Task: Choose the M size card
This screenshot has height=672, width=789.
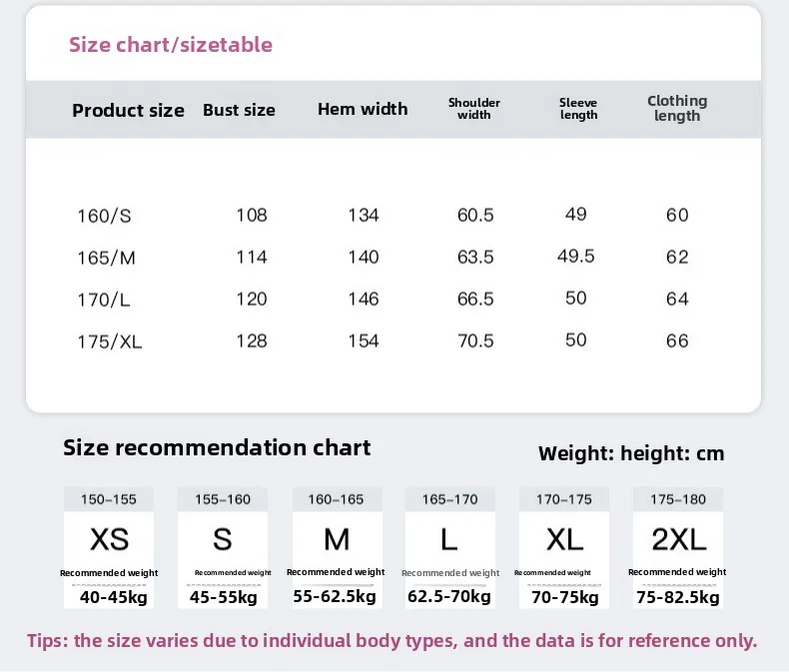Action: tap(338, 548)
